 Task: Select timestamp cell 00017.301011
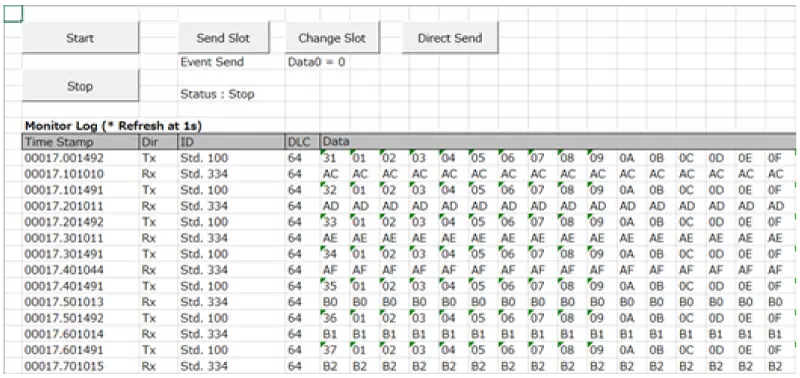(81, 238)
